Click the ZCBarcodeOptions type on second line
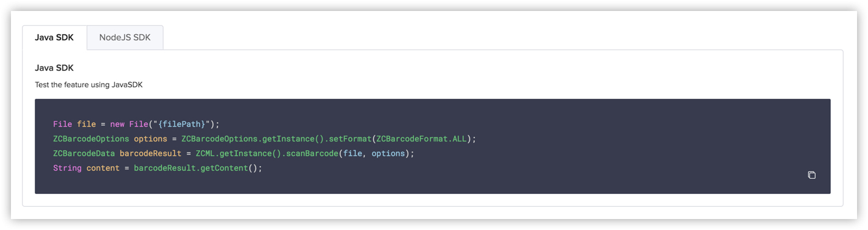The height and width of the screenshot is (230, 868). coord(91,138)
